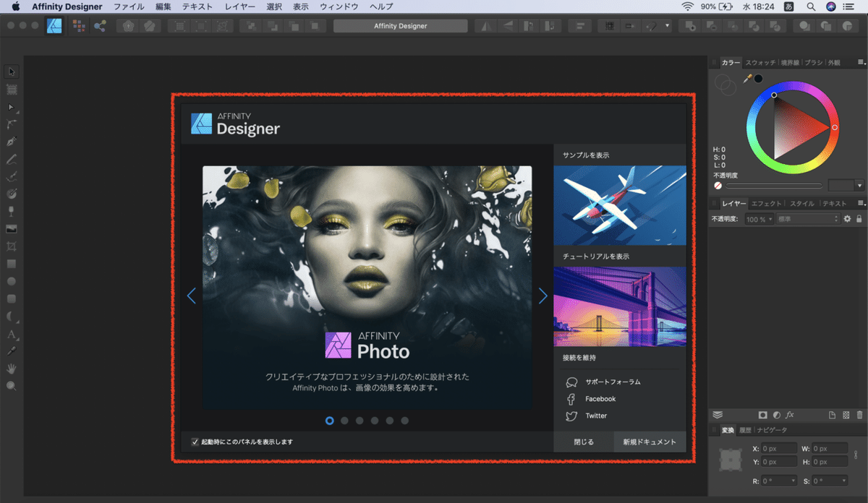
Task: Select the Crescent shape tool
Action: click(12, 316)
